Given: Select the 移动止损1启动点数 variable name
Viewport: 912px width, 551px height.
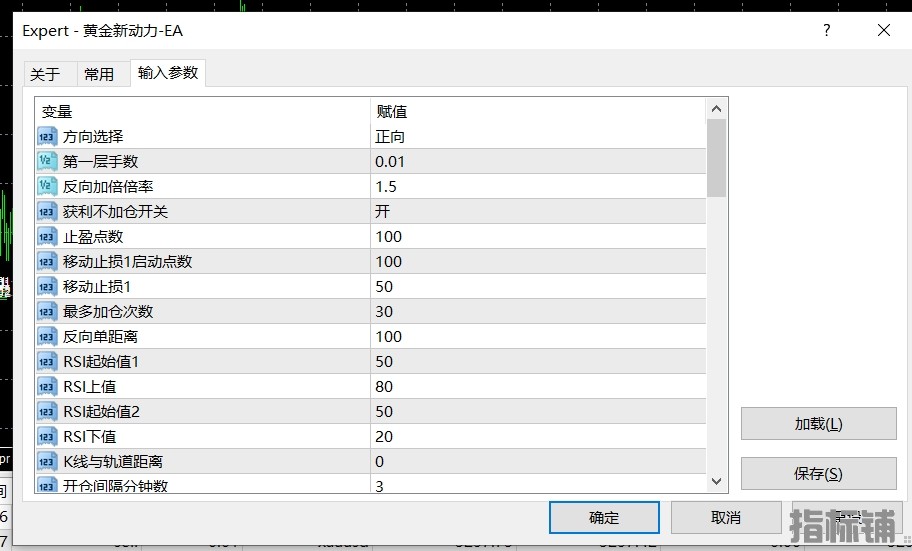Looking at the screenshot, I should click(127, 262).
